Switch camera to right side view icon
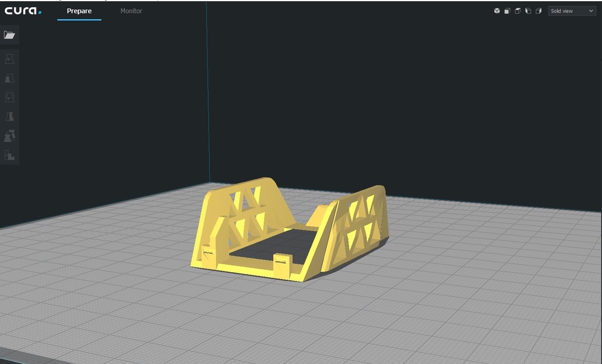The image size is (602, 364). [x=539, y=11]
